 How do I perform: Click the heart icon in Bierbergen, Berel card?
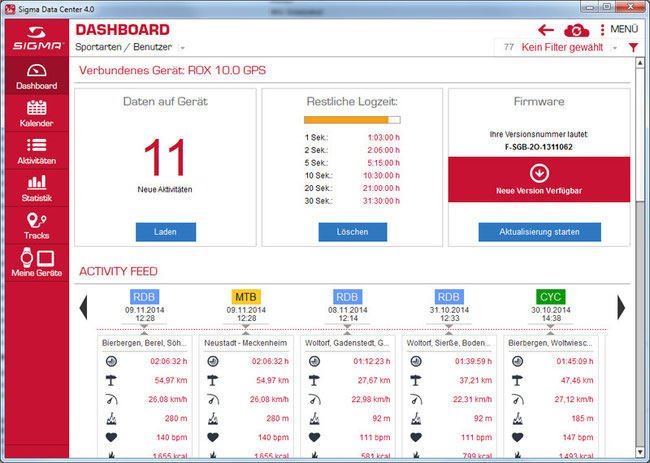pyautogui.click(x=111, y=437)
